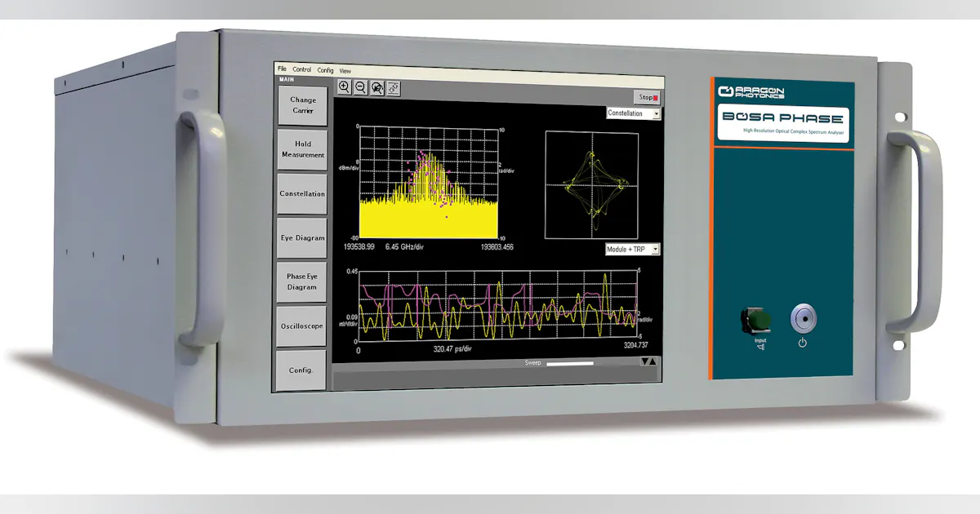
Task: Select the Eye Diagram button
Action: pyautogui.click(x=302, y=238)
